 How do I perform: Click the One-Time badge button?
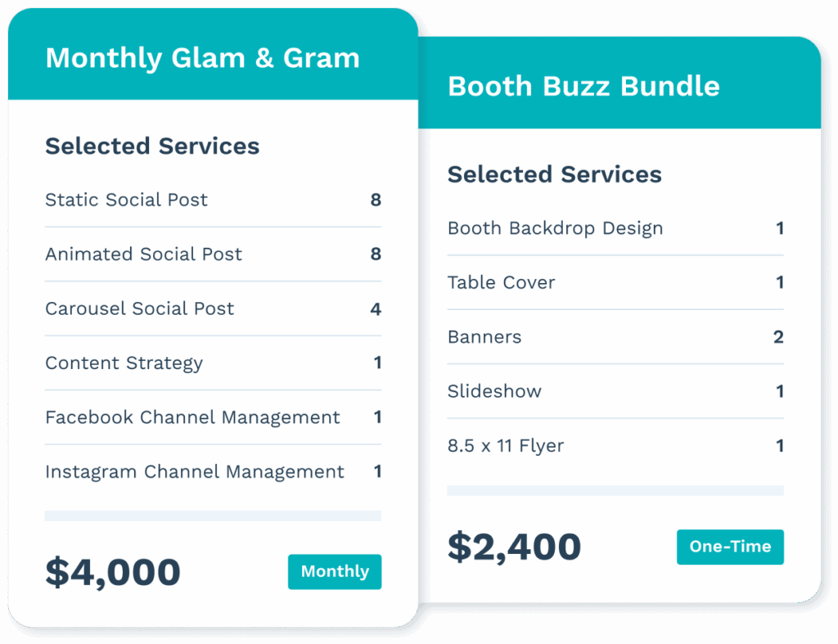click(x=730, y=547)
